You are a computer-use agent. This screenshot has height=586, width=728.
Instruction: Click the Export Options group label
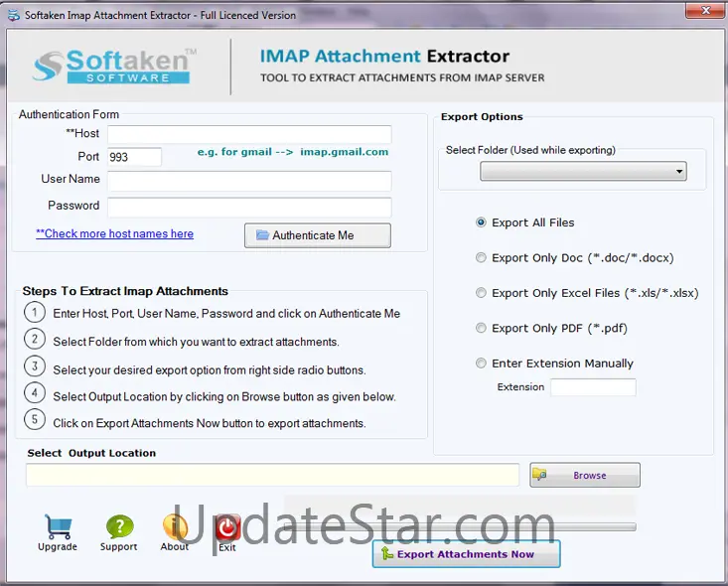click(x=482, y=116)
